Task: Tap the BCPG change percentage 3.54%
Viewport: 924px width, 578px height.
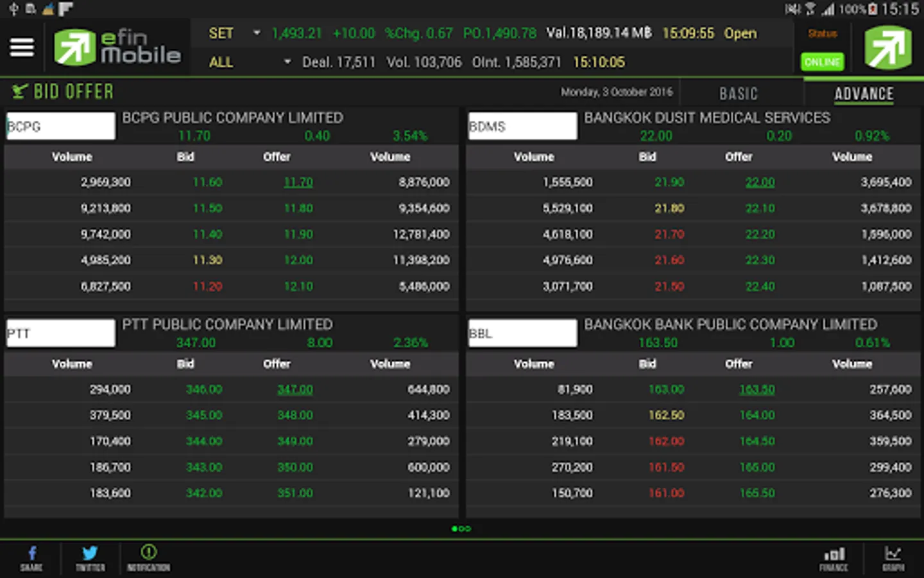Action: tap(410, 136)
